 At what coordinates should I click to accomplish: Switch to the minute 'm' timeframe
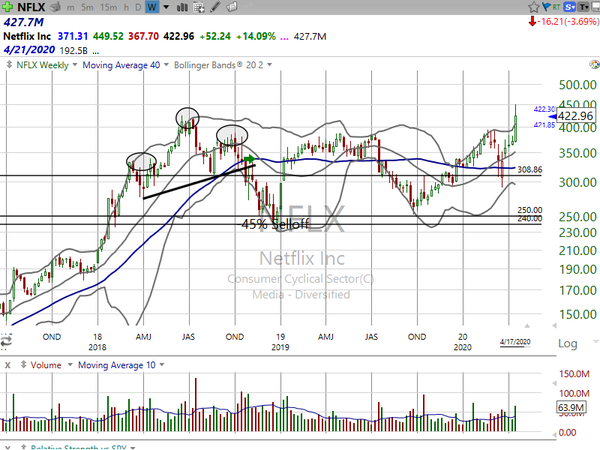[x=70, y=7]
